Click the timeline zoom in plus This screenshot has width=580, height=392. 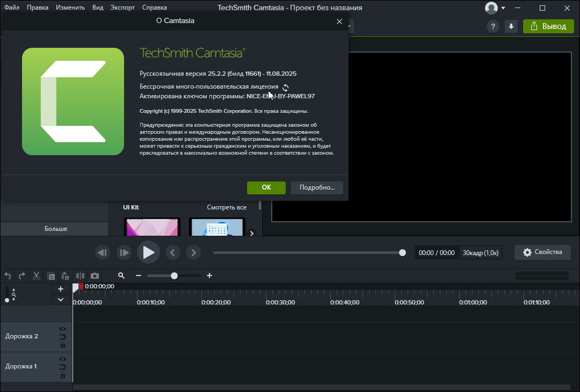pos(209,275)
